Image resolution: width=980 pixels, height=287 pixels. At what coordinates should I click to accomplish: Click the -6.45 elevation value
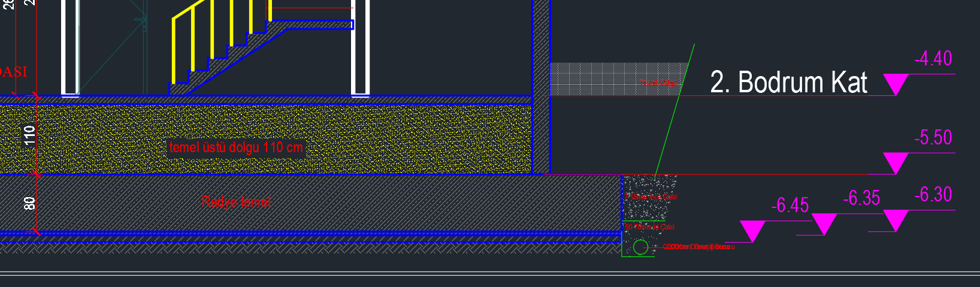[x=790, y=206]
